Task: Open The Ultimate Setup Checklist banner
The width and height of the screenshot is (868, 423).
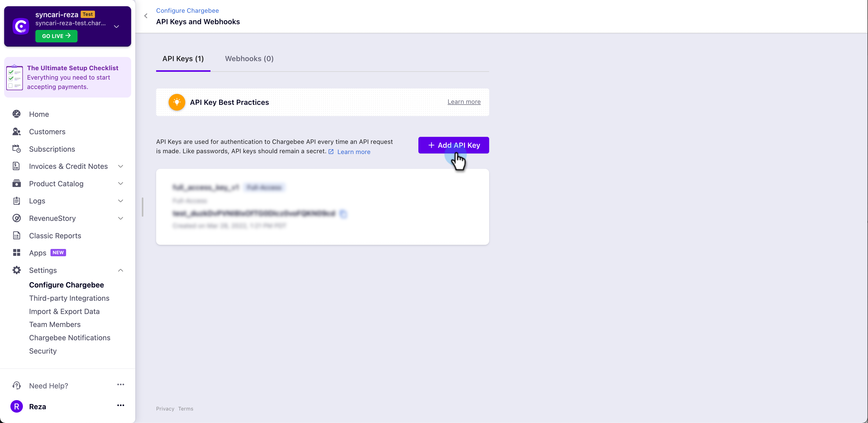Action: click(x=67, y=77)
